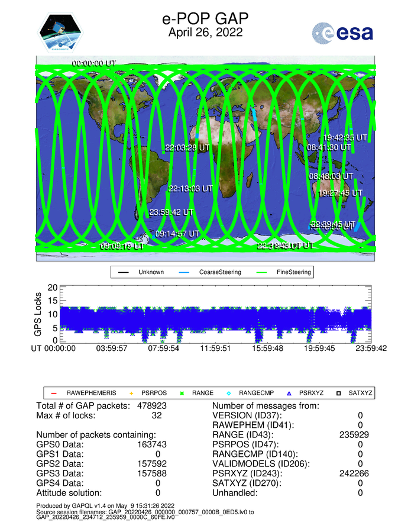The width and height of the screenshot is (411, 532).
Task: Click the 09:14:57 UT map timestamp
Action: (177, 234)
